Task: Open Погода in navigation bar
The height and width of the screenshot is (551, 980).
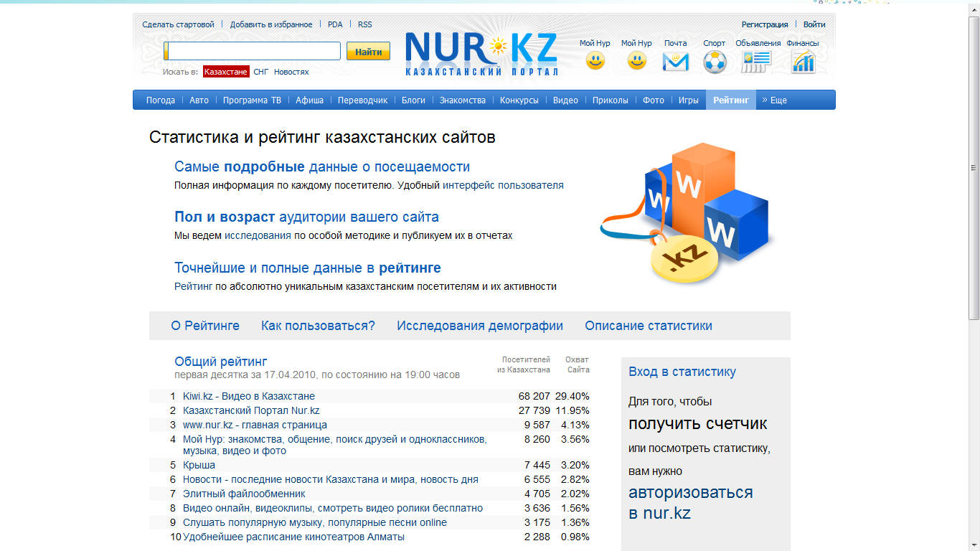Action: pyautogui.click(x=161, y=100)
